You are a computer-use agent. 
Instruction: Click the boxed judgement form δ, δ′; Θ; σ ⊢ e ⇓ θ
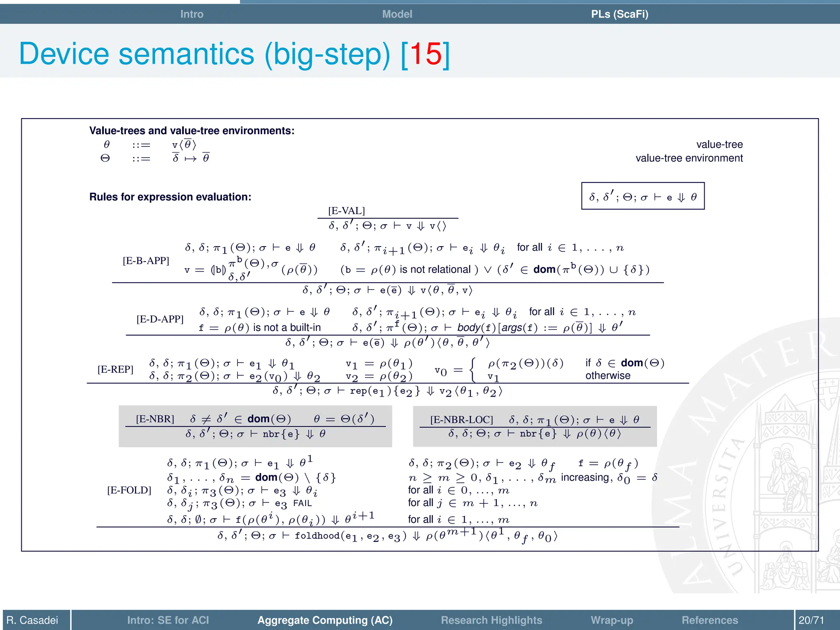tap(643, 196)
